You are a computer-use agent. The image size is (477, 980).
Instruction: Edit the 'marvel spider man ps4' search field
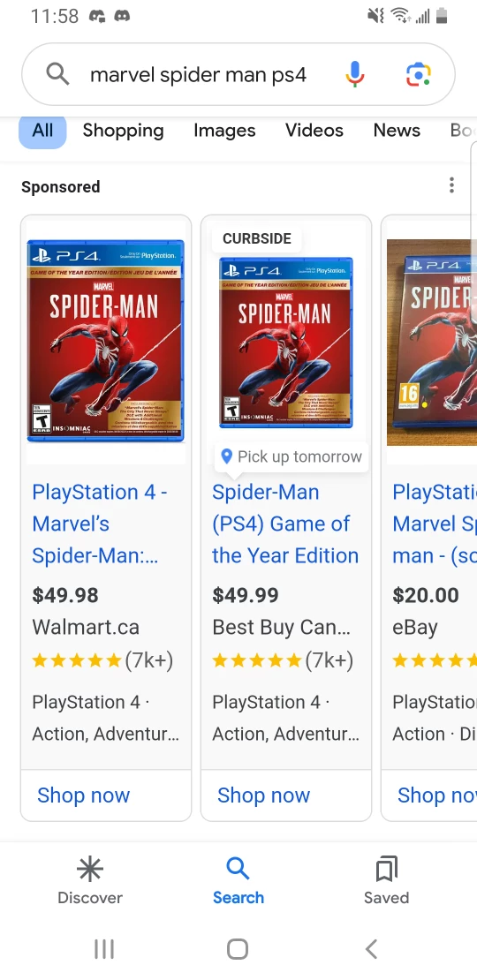[x=198, y=75]
